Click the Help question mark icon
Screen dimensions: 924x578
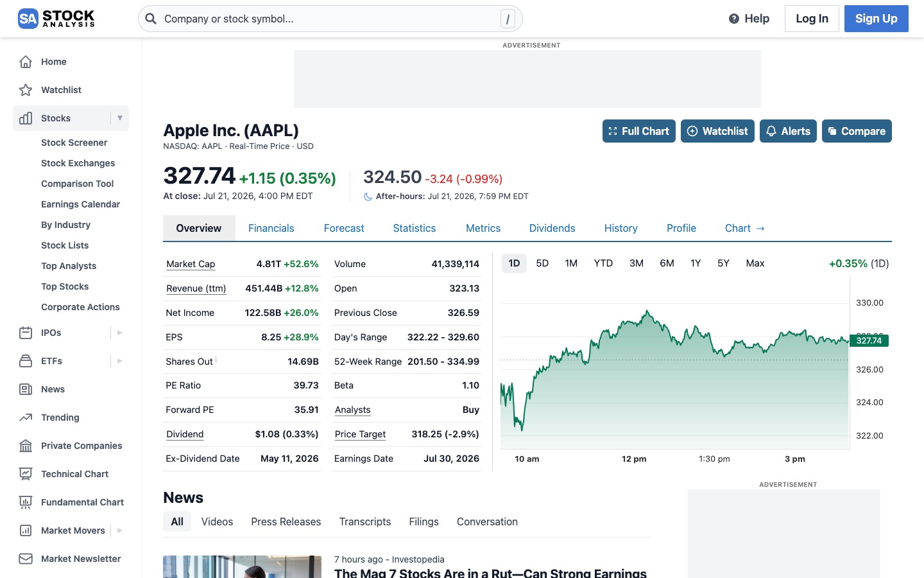point(734,19)
